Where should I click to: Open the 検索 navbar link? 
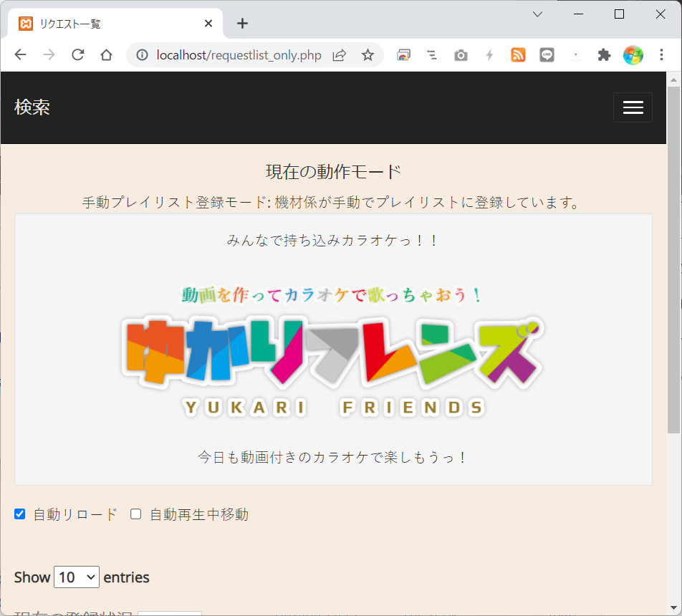pos(32,107)
